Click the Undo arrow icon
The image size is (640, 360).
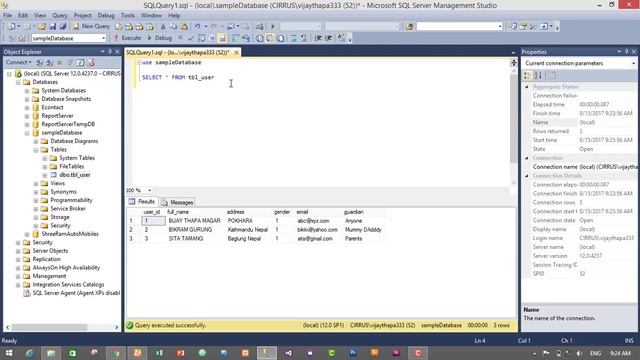click(197, 27)
